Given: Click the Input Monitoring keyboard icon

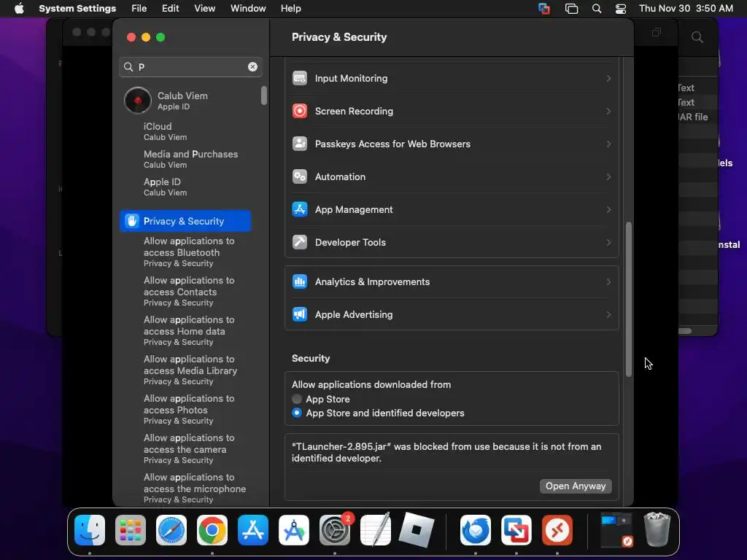Looking at the screenshot, I should 300,78.
